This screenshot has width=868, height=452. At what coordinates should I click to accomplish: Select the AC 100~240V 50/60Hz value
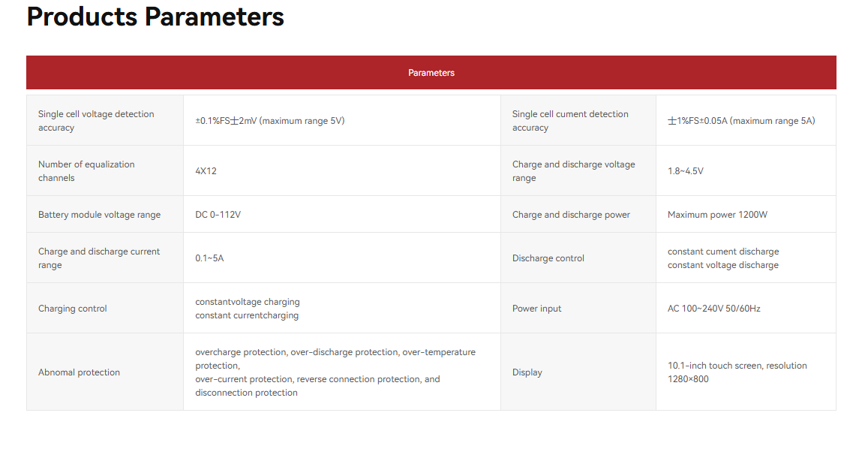(x=714, y=309)
